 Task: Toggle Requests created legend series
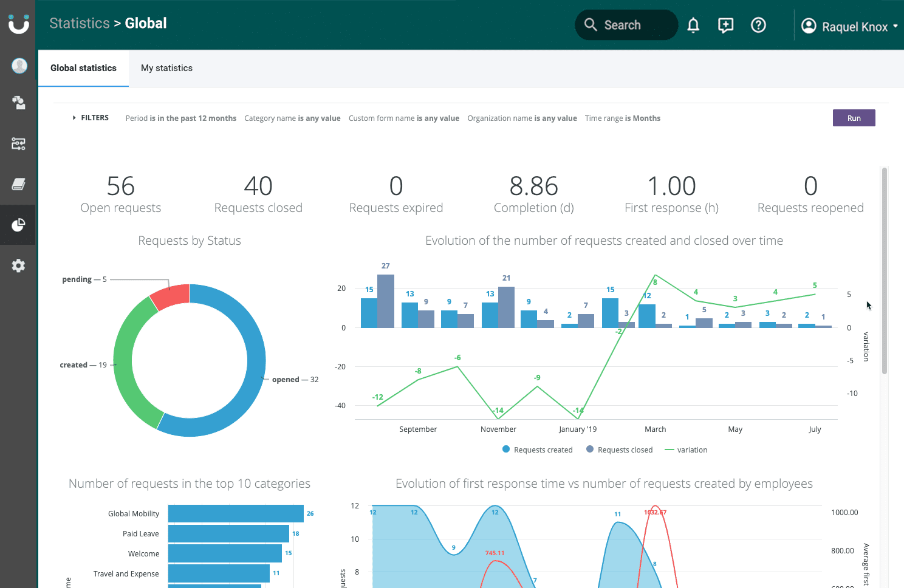538,450
